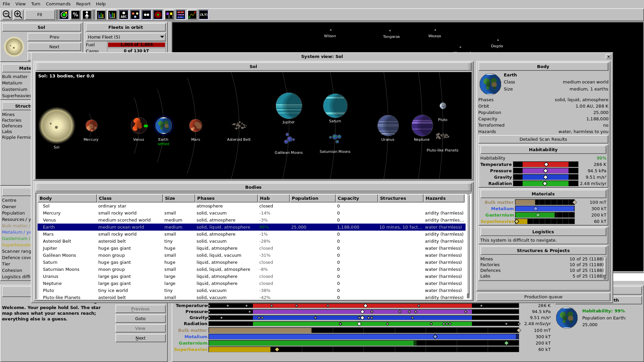This screenshot has height=362, width=644.
Task: Select the Mercury row in Bodies table
Action: [x=251, y=213]
